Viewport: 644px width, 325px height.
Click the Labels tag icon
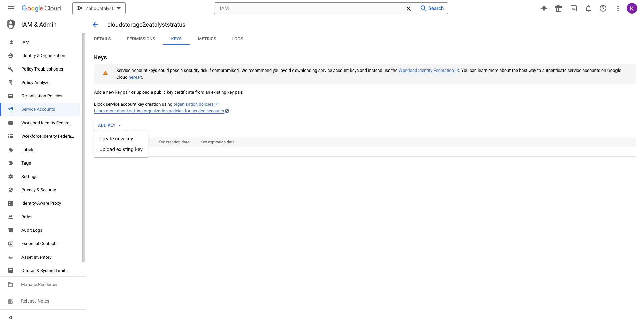click(x=11, y=150)
